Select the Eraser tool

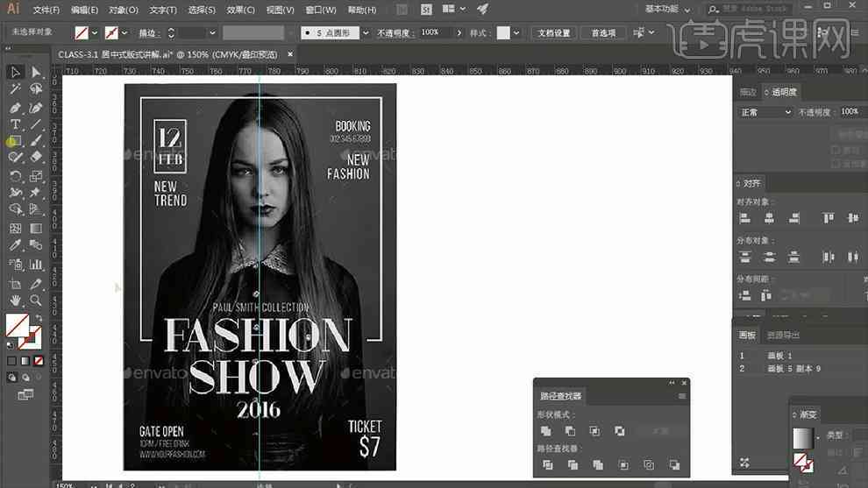[x=36, y=157]
